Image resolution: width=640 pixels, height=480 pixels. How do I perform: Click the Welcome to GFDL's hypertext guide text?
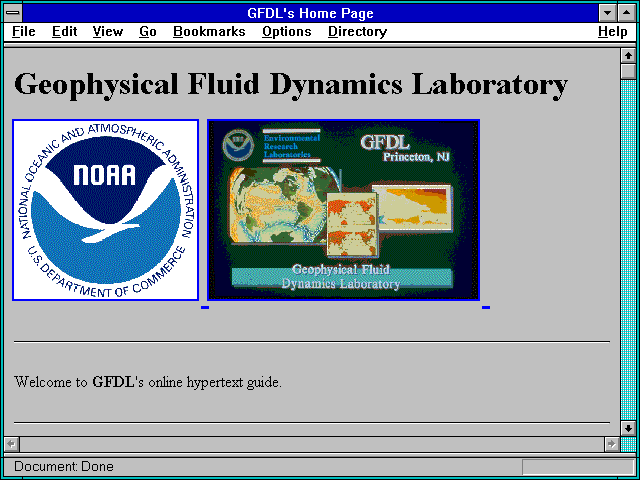click(x=148, y=382)
